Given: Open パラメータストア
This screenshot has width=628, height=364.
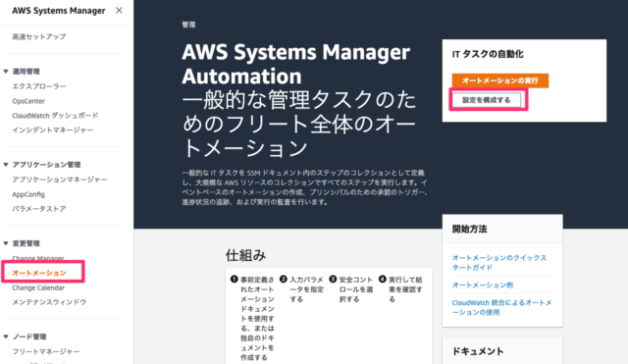Looking at the screenshot, I should (39, 209).
